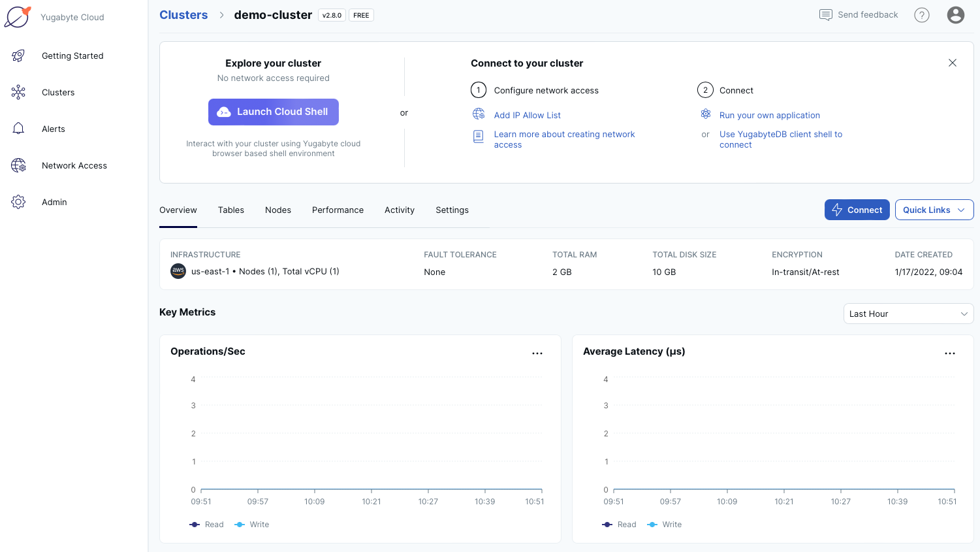Expand the Last Hour time range dropdown
980x552 pixels.
908,314
